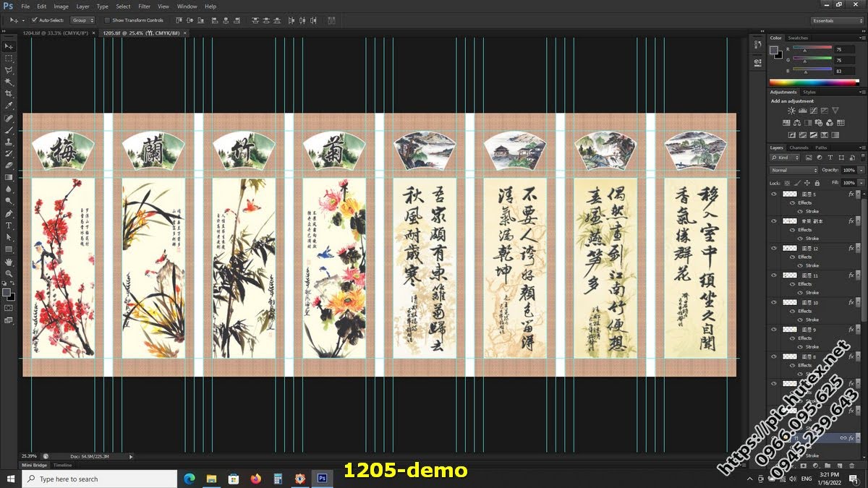Select the Lasso tool
Viewport: 868px width, 488px height.
(9, 69)
